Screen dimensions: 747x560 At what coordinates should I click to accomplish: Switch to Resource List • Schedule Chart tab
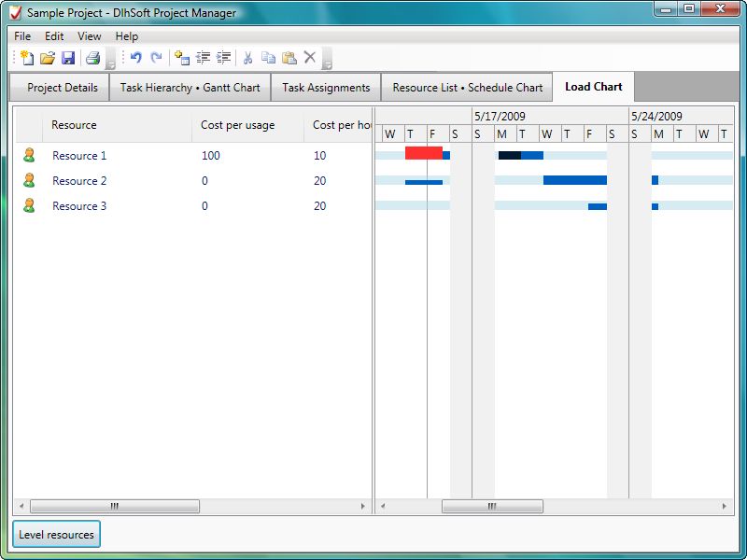pos(468,88)
